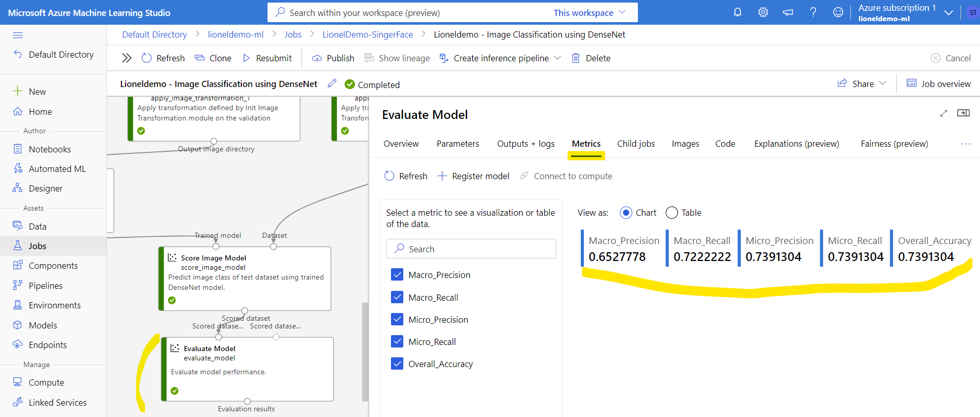980x417 pixels.
Task: Click the pipeline canvas vertical scrollbar
Action: [365, 352]
